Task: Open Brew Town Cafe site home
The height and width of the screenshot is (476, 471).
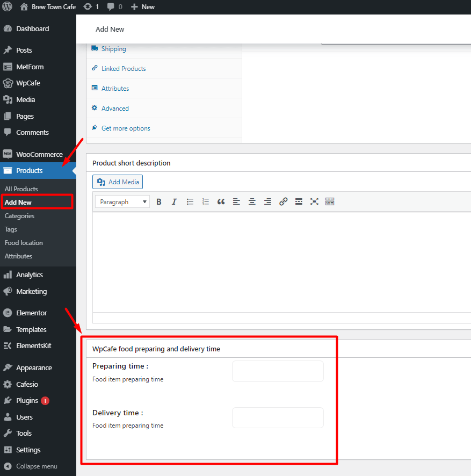Action: [48, 6]
